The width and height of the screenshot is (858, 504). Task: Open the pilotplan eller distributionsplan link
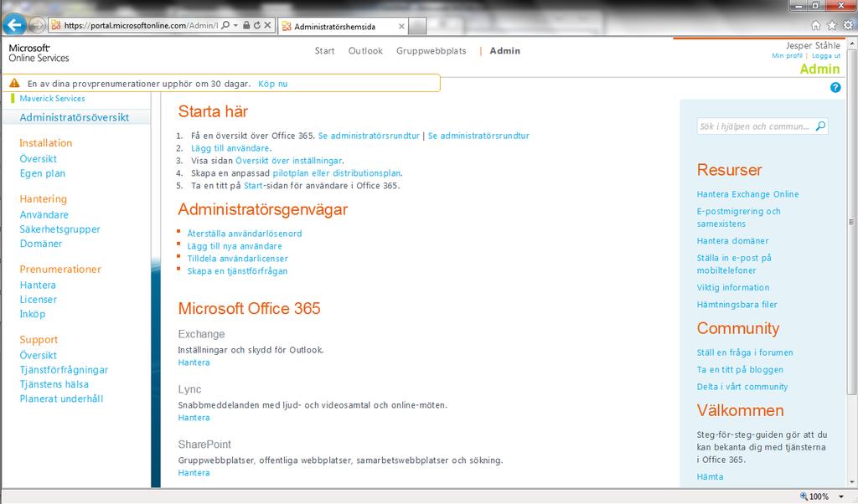pos(337,173)
